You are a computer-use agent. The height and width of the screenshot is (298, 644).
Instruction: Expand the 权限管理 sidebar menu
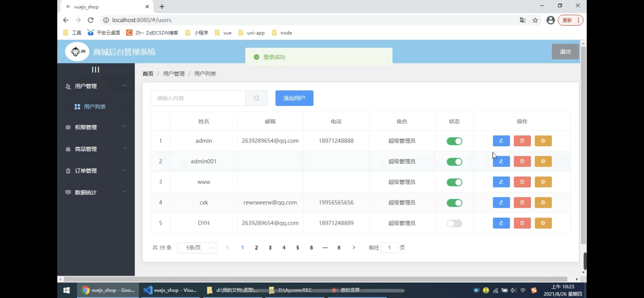click(x=96, y=127)
